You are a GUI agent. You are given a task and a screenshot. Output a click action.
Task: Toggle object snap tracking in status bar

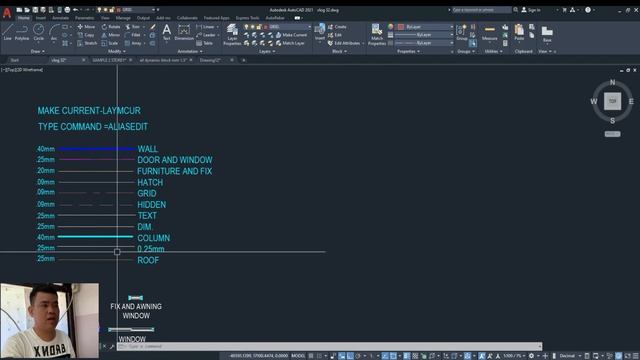tap(384, 356)
